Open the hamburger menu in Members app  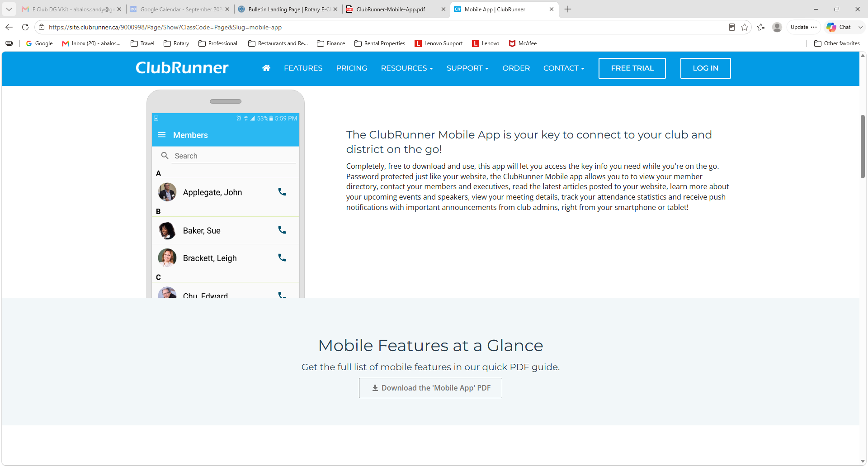coord(161,135)
